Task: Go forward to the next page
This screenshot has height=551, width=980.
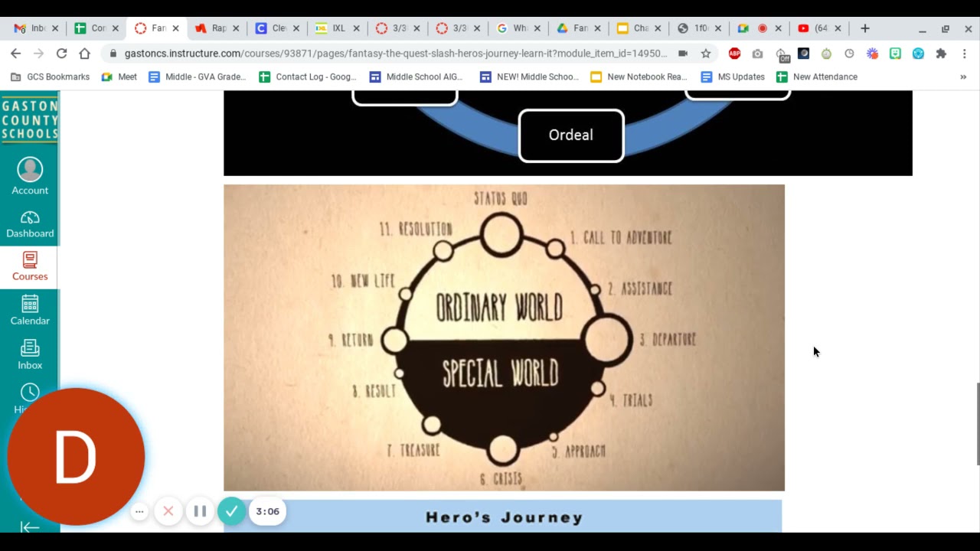Action: pyautogui.click(x=38, y=54)
